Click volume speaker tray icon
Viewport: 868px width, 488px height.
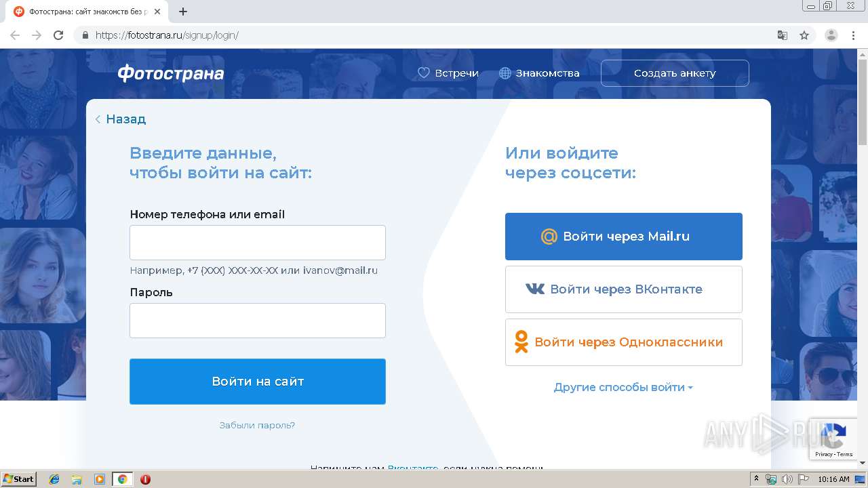787,479
